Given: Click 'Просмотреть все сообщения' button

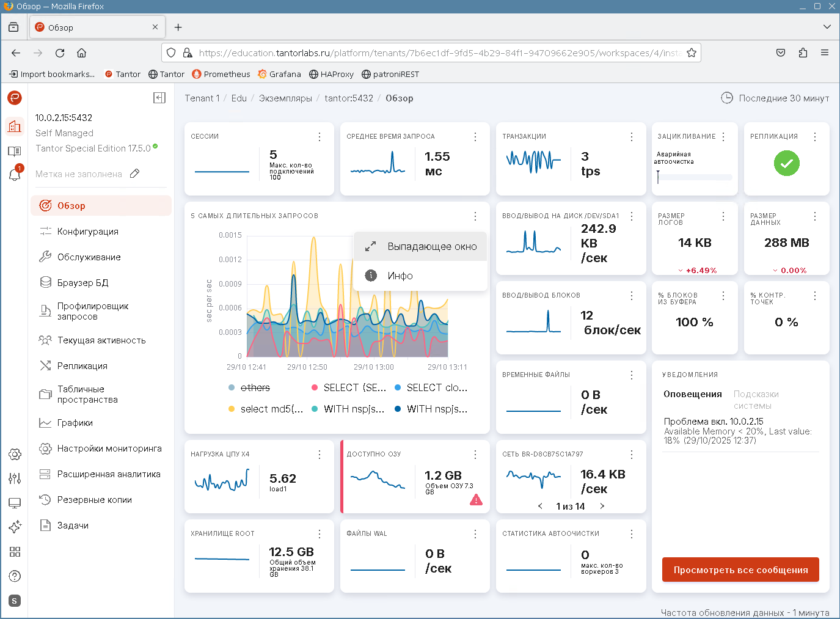Looking at the screenshot, I should [740, 570].
